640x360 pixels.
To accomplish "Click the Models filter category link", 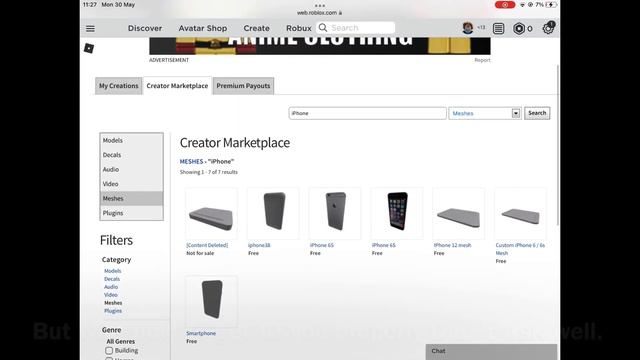I will point(113,271).
